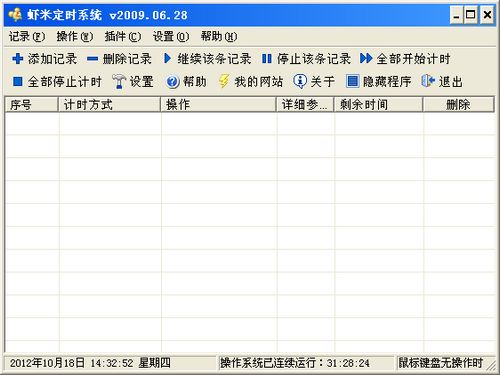Hide the program via the 隐藏程序 icon

[x=352, y=81]
